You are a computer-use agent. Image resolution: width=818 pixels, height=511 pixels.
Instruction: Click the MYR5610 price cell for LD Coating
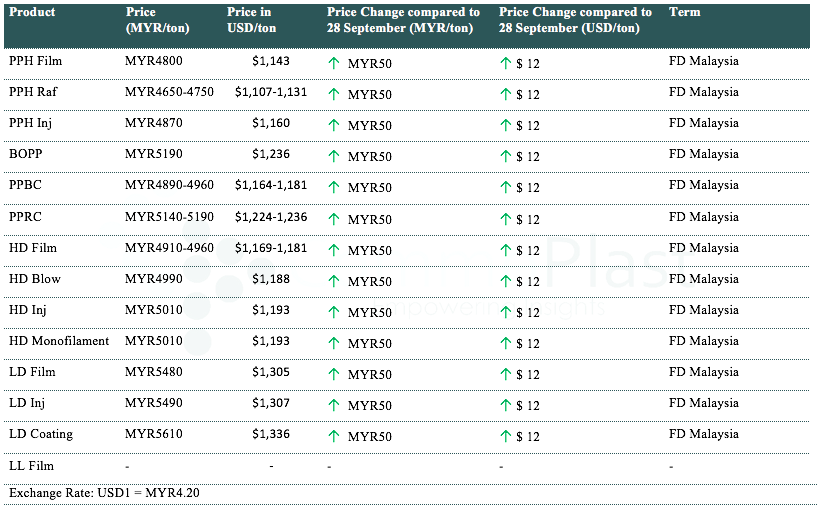(154, 435)
